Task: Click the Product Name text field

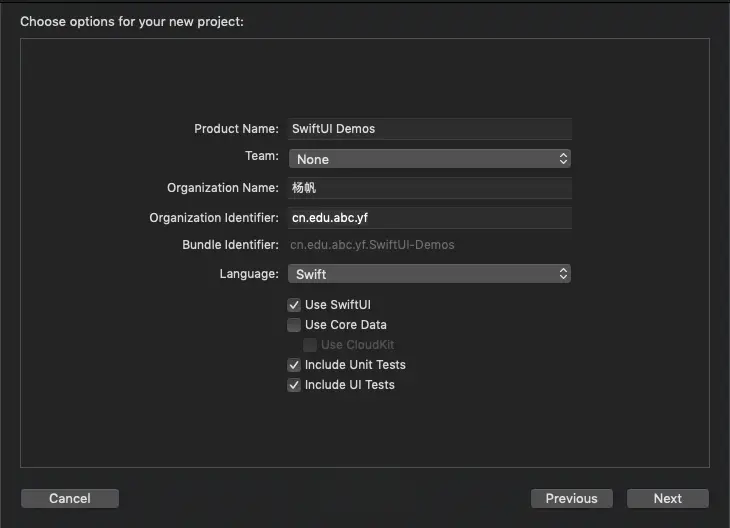Action: pyautogui.click(x=429, y=129)
